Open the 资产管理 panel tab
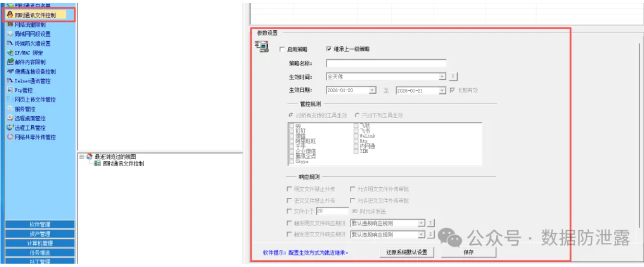644x267 pixels. tap(39, 234)
